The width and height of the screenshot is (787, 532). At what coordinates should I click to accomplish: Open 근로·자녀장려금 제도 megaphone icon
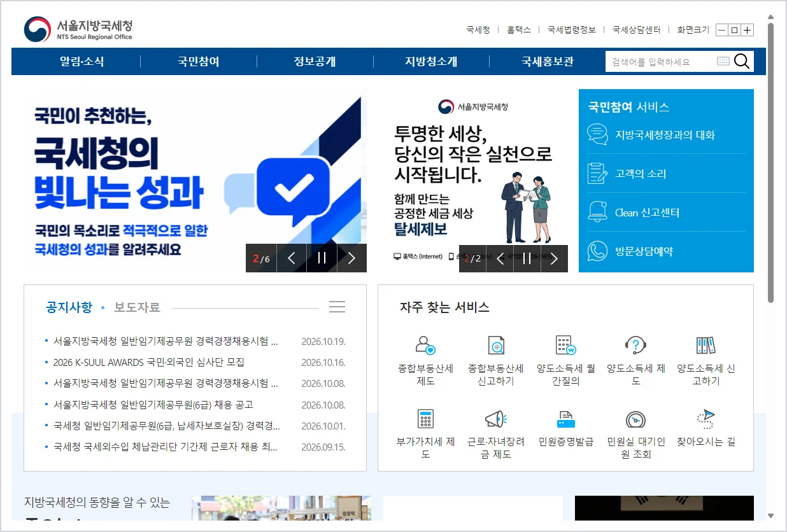(495, 419)
